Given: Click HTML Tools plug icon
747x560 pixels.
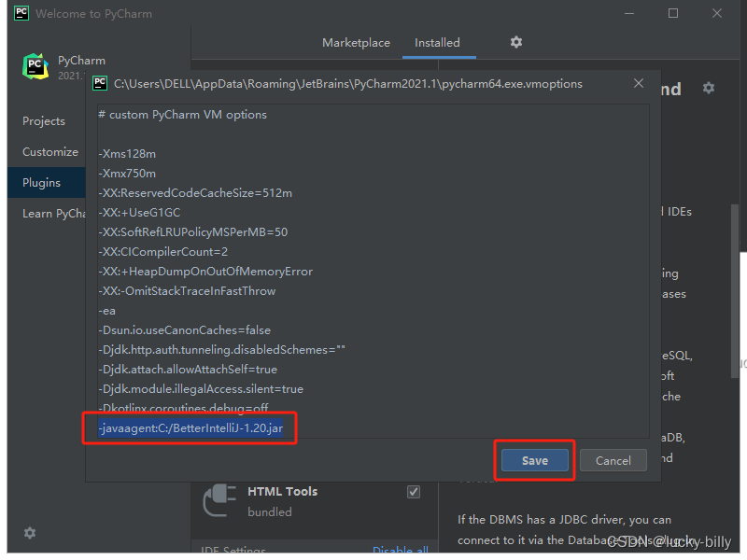Looking at the screenshot, I should [x=219, y=500].
